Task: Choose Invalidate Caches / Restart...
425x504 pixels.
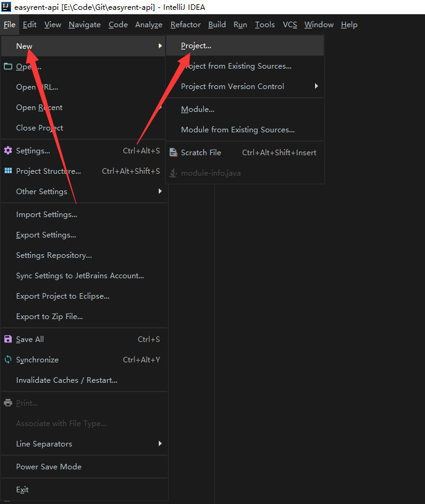Action: click(x=83, y=380)
